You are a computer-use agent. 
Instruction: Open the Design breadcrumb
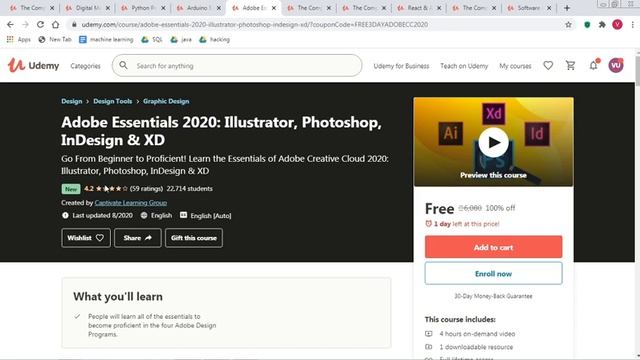point(71,101)
